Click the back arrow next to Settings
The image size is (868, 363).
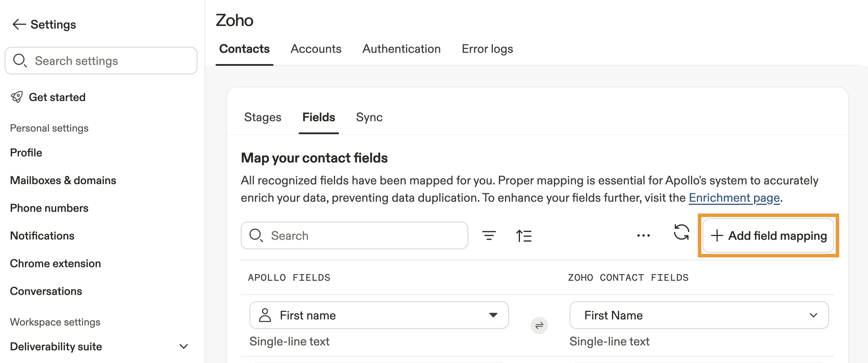tap(19, 24)
